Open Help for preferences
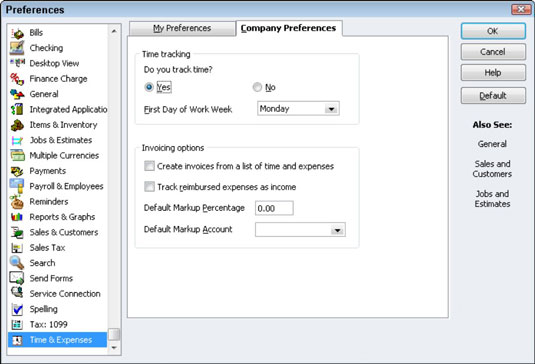Screen dimensions: 535x364 (x=493, y=73)
